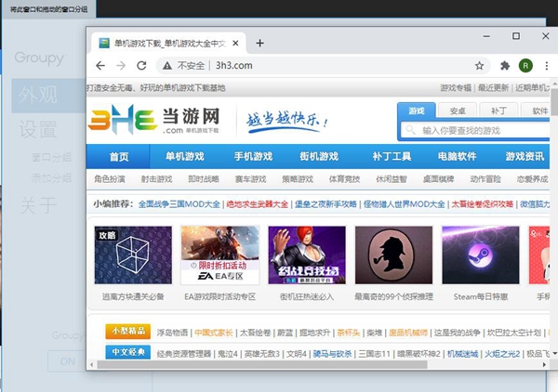558x392 pixels.
Task: Click the 体育竞技 category link
Action: 344,179
